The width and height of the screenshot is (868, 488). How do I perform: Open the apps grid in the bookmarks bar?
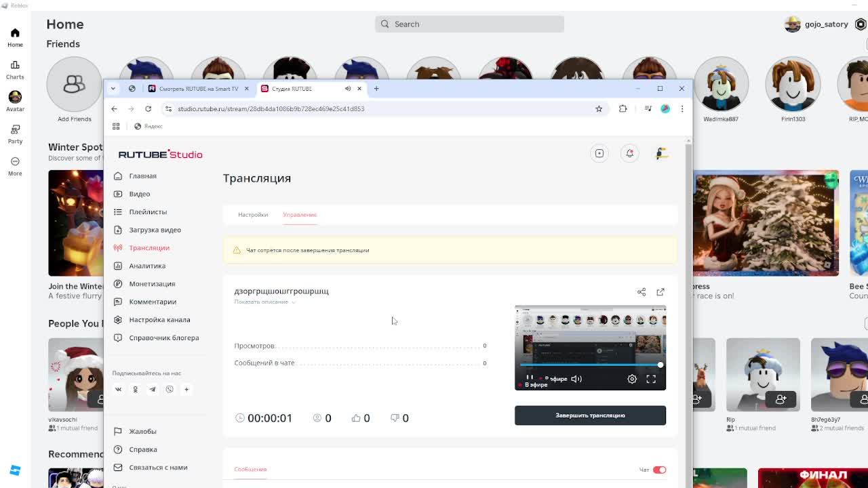click(116, 126)
